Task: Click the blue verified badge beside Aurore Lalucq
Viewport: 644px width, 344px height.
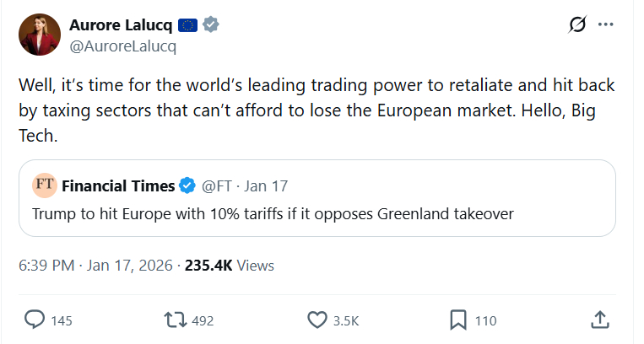Action: (211, 25)
